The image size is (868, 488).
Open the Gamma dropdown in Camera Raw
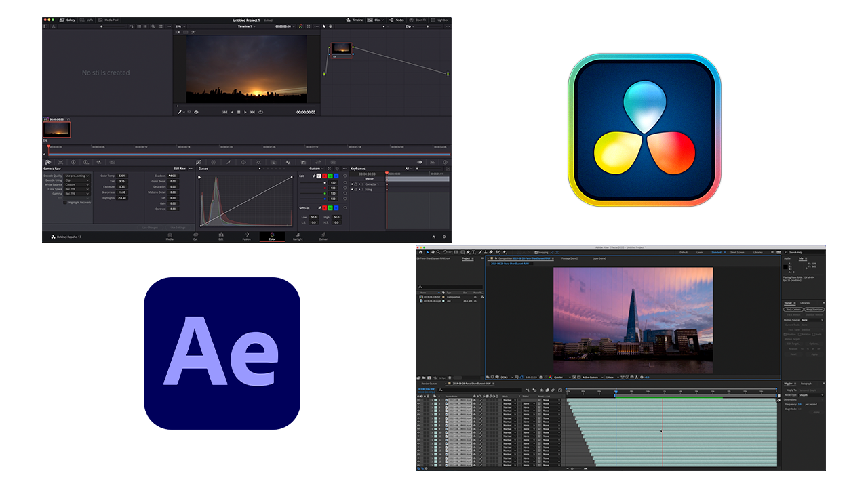coord(77,193)
